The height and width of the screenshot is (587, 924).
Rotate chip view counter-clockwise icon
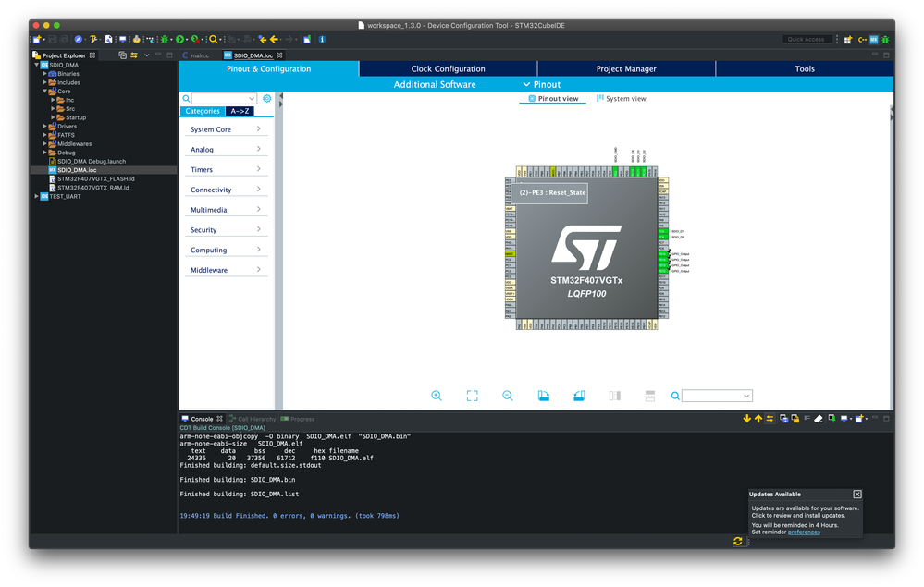pos(579,396)
